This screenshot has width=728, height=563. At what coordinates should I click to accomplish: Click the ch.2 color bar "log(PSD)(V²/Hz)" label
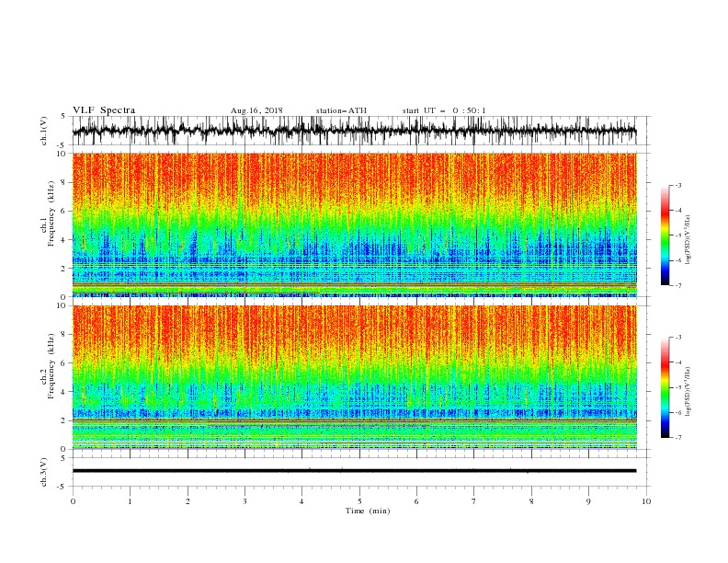pyautogui.click(x=688, y=391)
